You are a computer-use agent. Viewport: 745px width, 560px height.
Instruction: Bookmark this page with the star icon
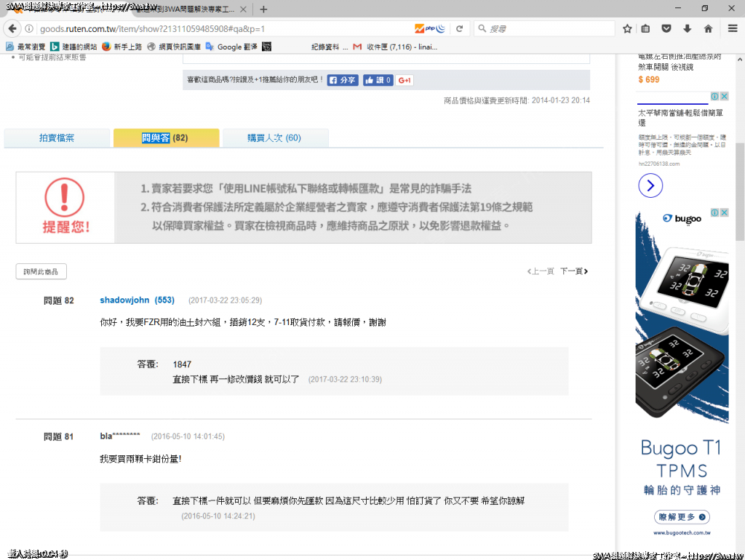tap(627, 29)
